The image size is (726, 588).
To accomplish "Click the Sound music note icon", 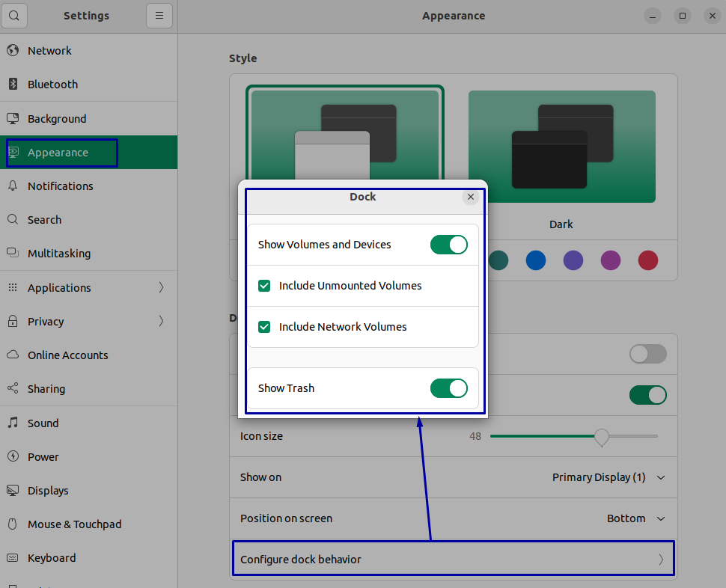I will click(x=13, y=423).
